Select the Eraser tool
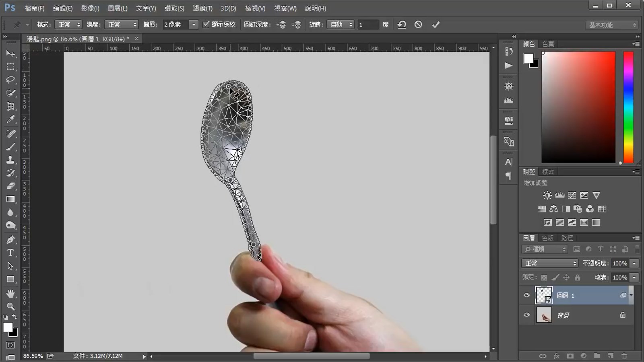This screenshot has height=362, width=644. [10, 186]
